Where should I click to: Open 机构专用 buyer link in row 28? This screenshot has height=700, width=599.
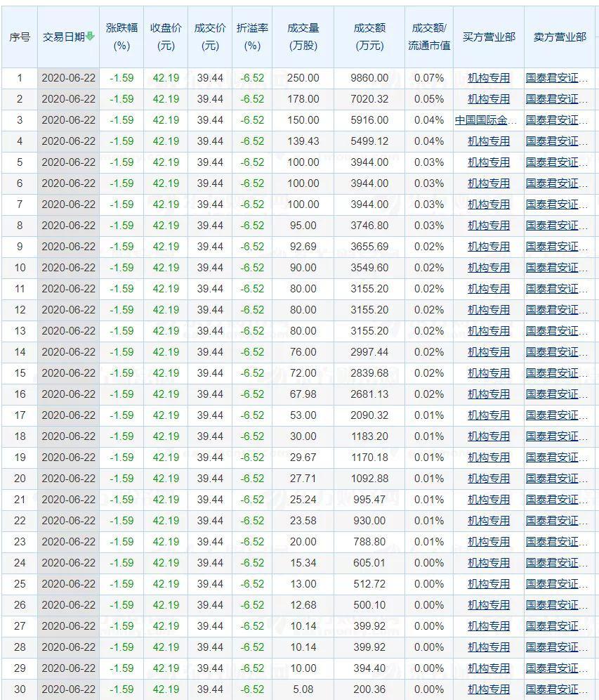click(489, 647)
